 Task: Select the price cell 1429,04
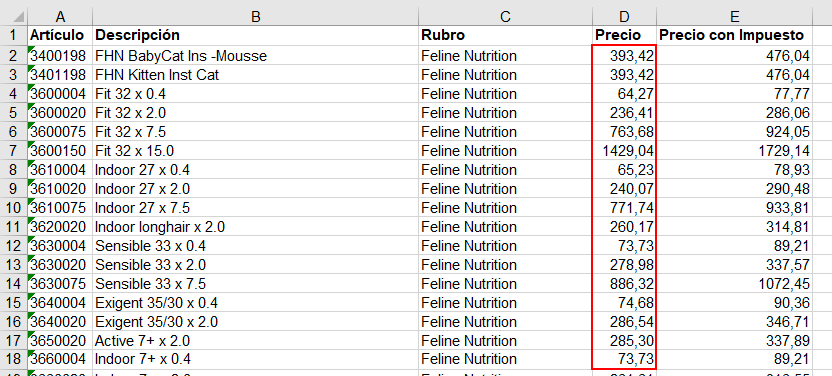coord(624,151)
